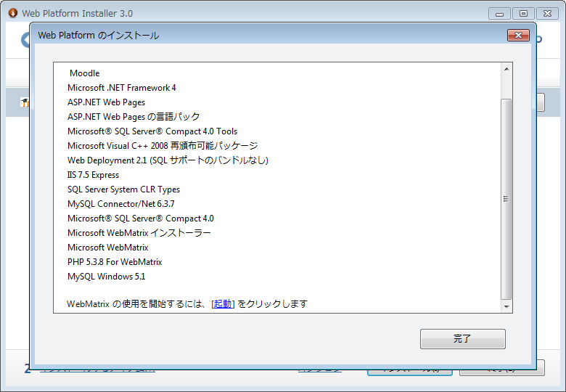Select MySQL Connector/Net 6.3.7 entry

tap(120, 204)
